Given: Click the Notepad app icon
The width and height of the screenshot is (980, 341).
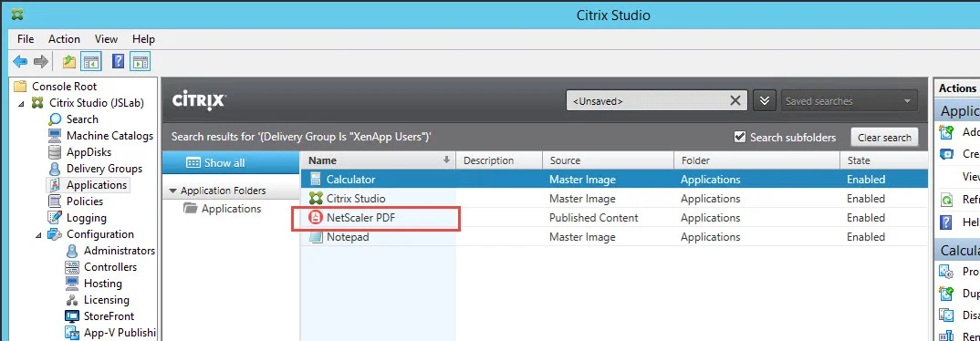Looking at the screenshot, I should 316,237.
